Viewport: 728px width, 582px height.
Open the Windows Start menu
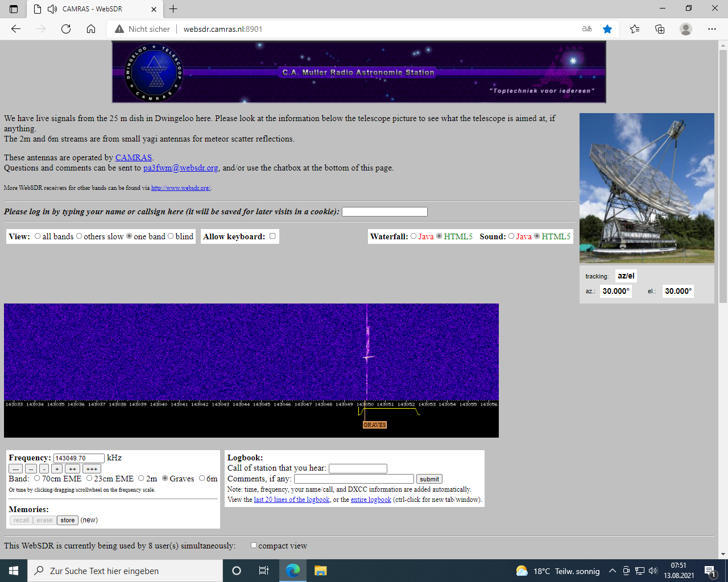coord(14,571)
